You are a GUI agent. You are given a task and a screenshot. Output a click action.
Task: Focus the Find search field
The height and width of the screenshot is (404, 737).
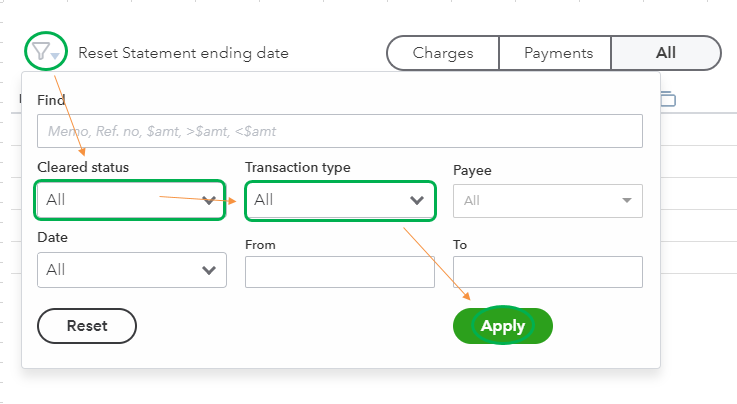[x=339, y=131]
